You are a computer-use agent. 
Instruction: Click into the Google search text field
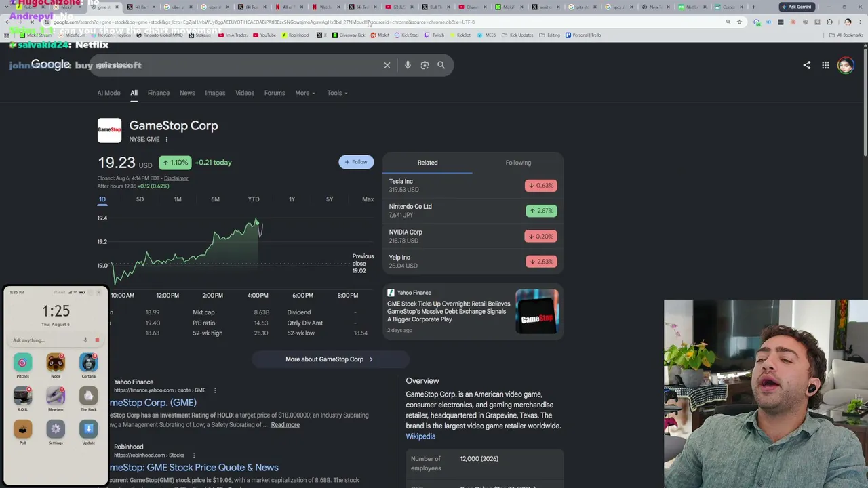coord(237,65)
